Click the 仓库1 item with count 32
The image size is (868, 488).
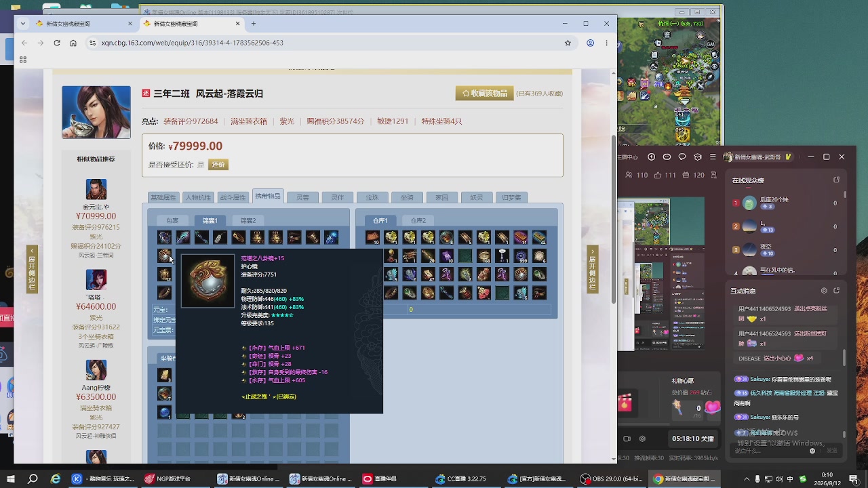[x=539, y=237]
